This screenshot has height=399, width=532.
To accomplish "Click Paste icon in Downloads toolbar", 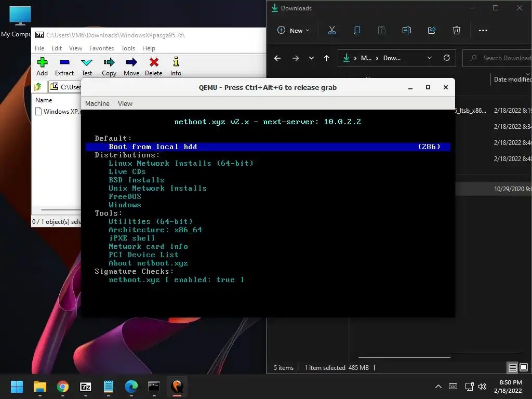I will (x=382, y=30).
